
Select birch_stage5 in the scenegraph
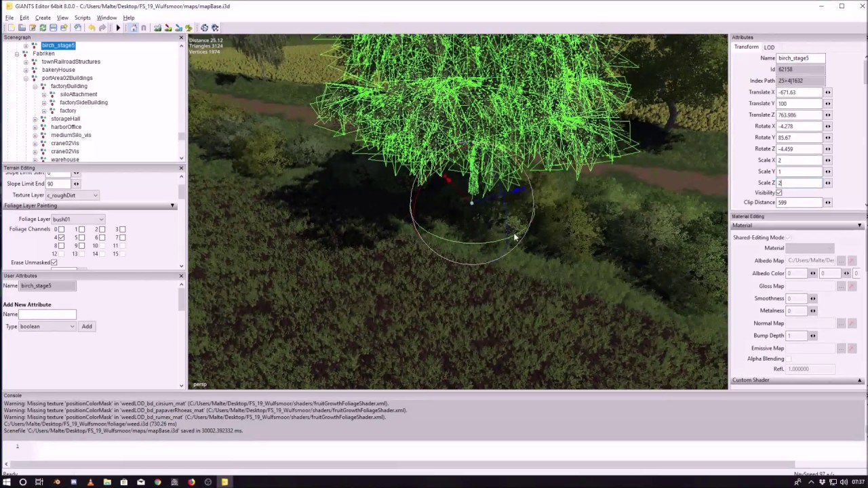coord(58,45)
